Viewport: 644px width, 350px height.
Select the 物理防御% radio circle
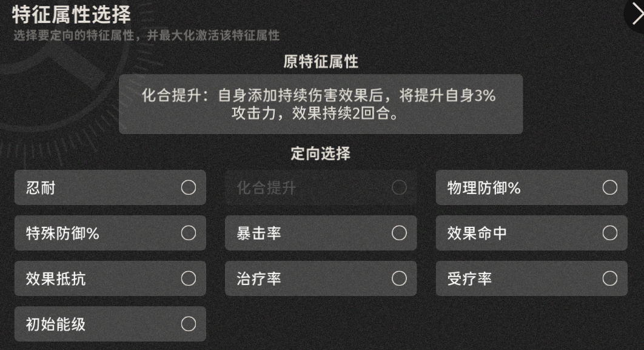pos(610,187)
